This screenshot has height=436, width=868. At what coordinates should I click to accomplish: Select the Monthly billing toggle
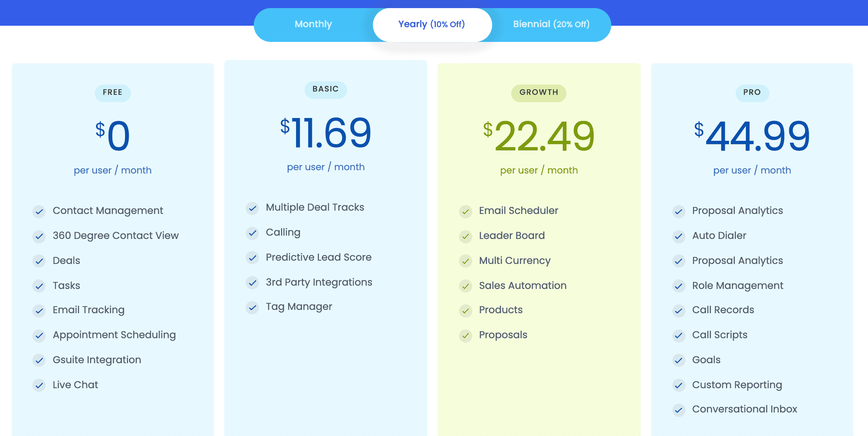click(314, 24)
